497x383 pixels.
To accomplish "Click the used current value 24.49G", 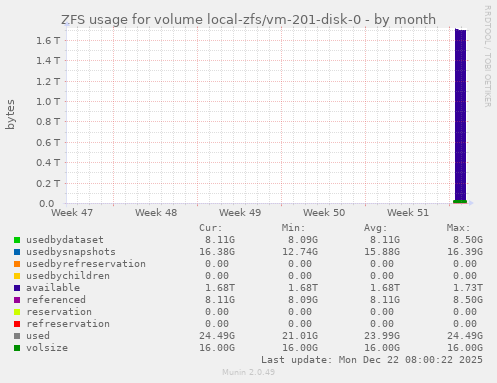I will tap(217, 336).
